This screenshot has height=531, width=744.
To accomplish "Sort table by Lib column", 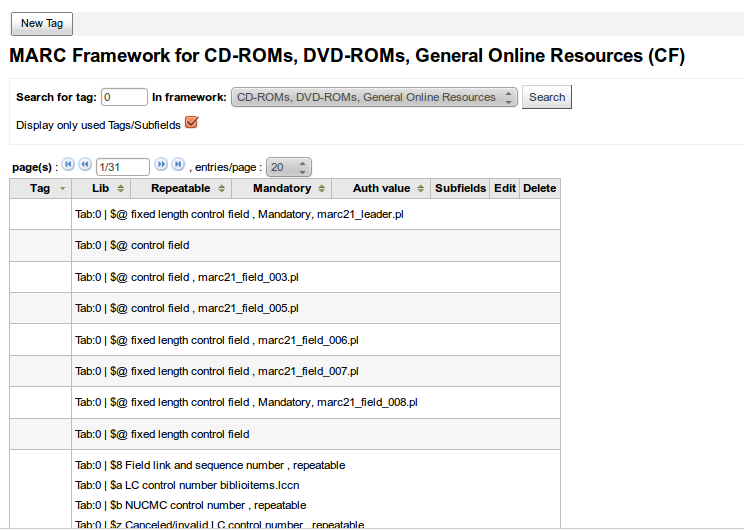I will [107, 188].
